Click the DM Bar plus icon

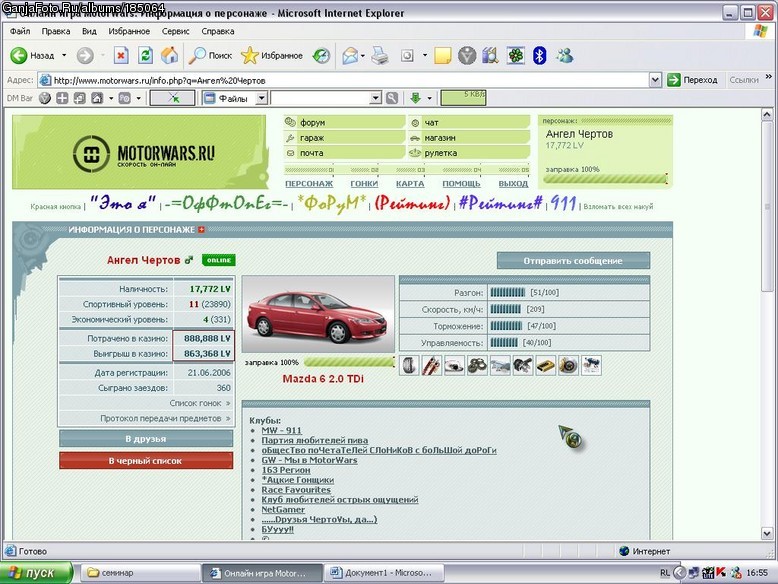pos(62,98)
